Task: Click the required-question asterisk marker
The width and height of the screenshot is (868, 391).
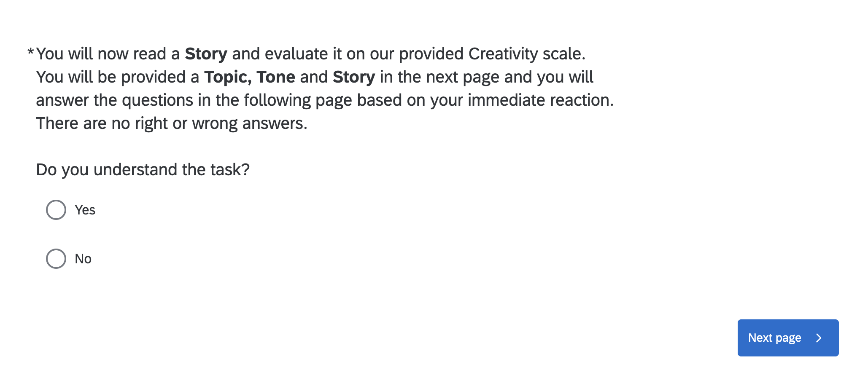Action: pos(30,53)
